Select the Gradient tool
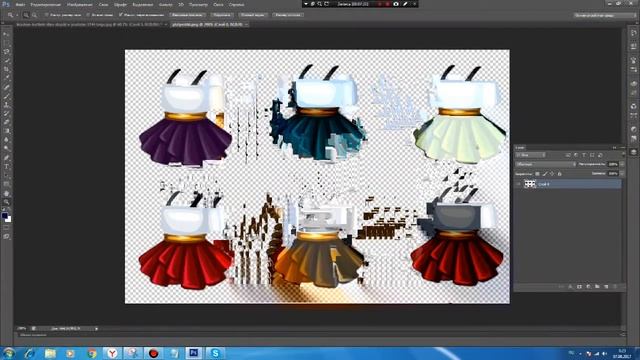Image resolution: width=640 pixels, height=360 pixels. coord(7,131)
